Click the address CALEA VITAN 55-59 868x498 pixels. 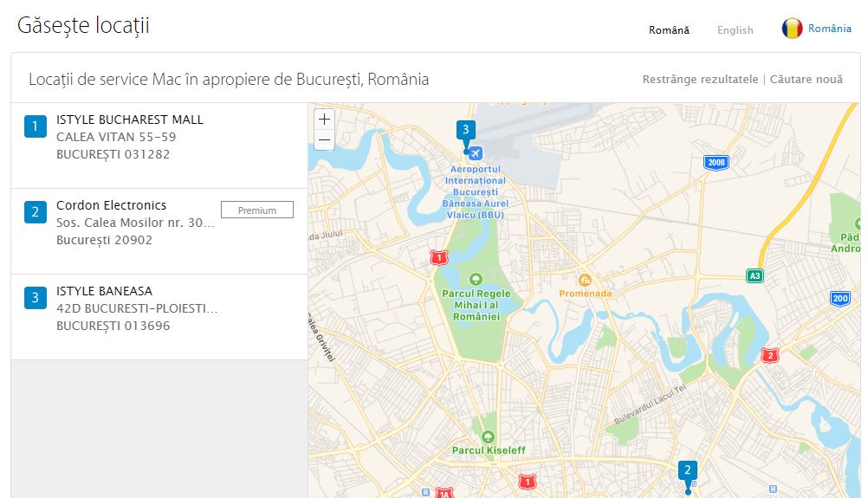pos(116,137)
